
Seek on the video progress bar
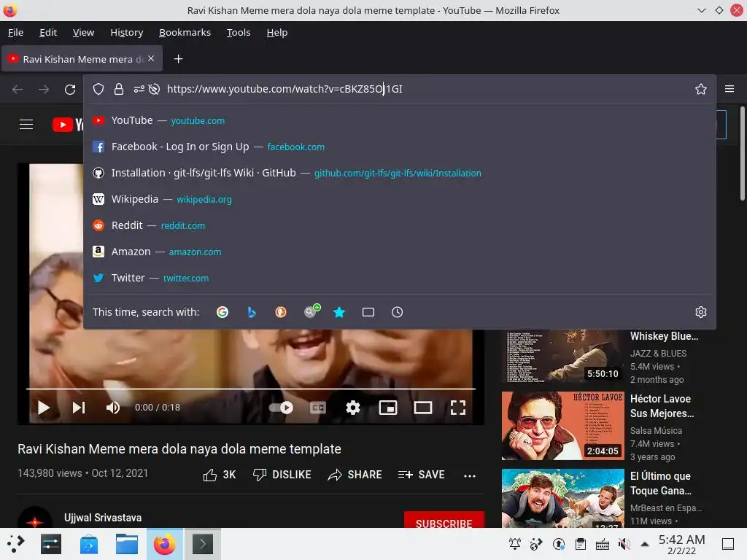click(x=251, y=389)
